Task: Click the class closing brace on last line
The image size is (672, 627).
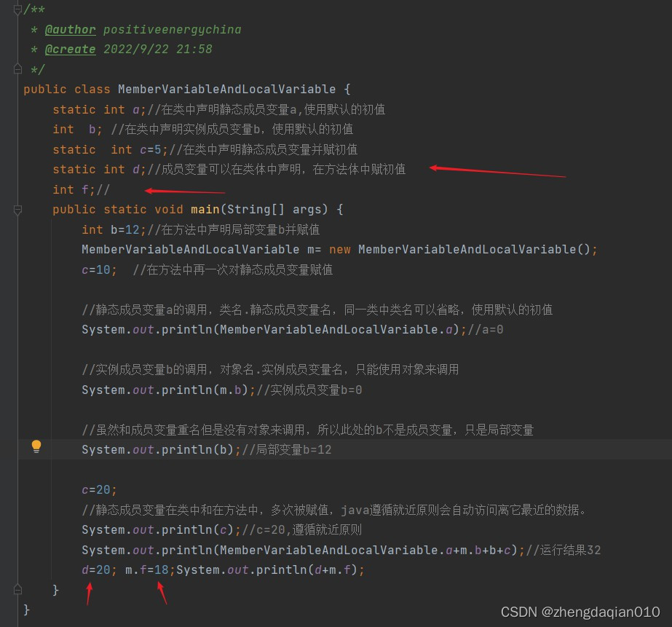Action: (x=26, y=610)
